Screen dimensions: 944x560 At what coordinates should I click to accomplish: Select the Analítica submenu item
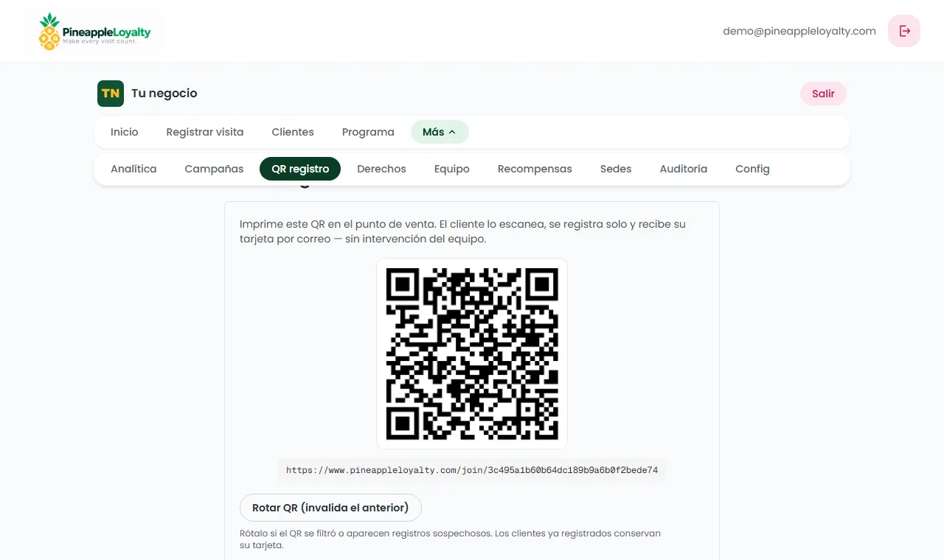point(133,169)
